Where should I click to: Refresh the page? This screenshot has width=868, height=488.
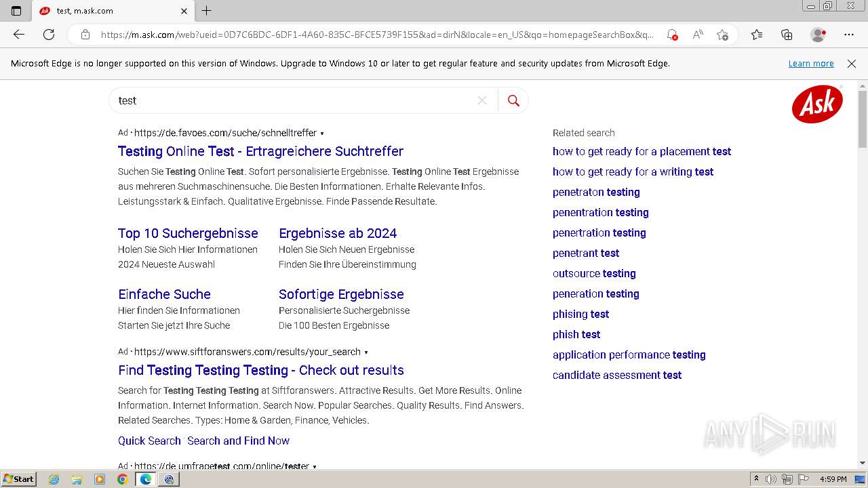click(x=49, y=35)
